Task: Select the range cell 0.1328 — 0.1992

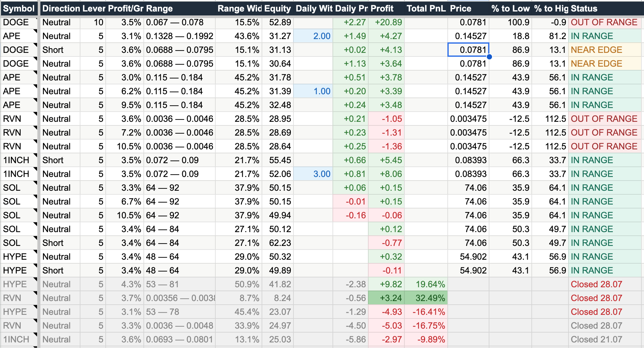Action: [180, 36]
